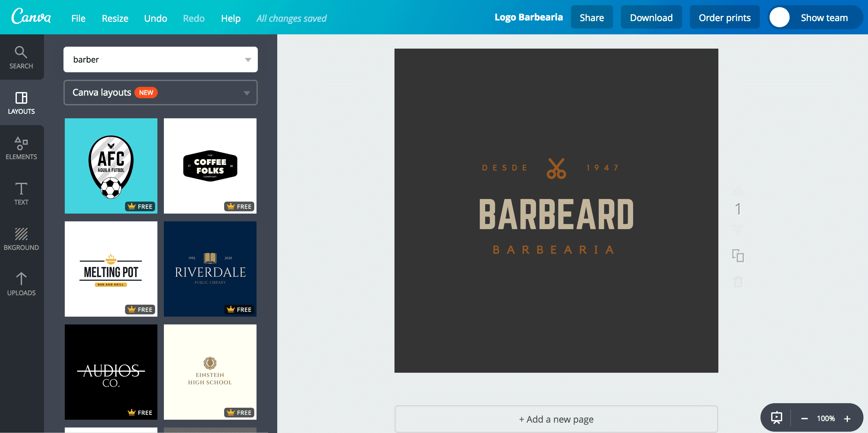This screenshot has height=433, width=868.
Task: Open the Uploads panel
Action: pos(21,284)
